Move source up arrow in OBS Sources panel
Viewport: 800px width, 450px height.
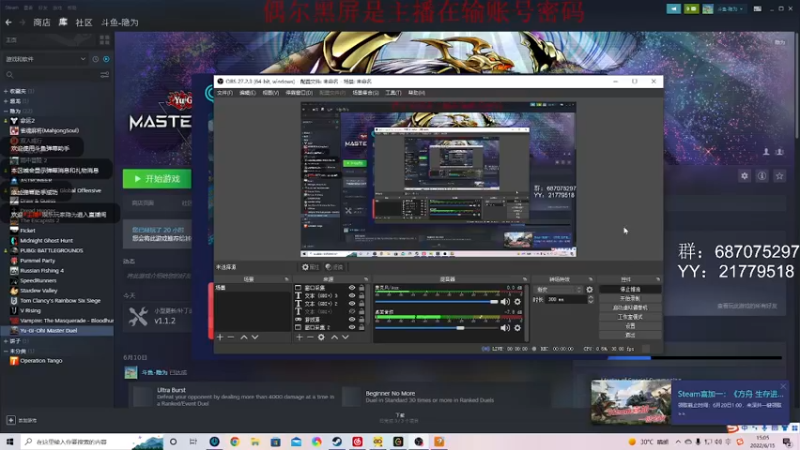pyautogui.click(x=334, y=337)
